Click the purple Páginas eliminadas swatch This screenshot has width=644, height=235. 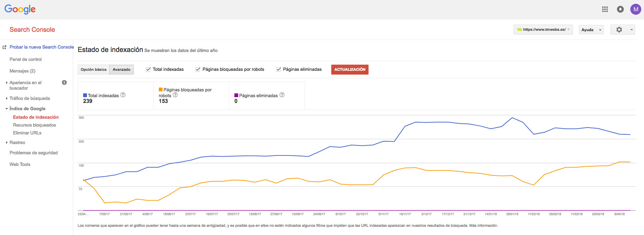point(236,95)
